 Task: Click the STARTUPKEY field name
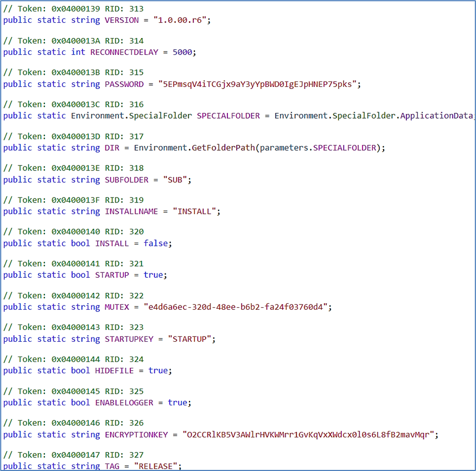coord(129,339)
